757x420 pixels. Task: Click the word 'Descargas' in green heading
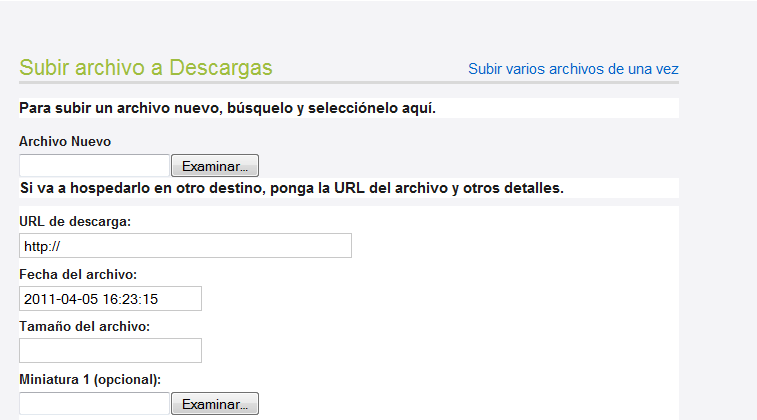pos(221,69)
